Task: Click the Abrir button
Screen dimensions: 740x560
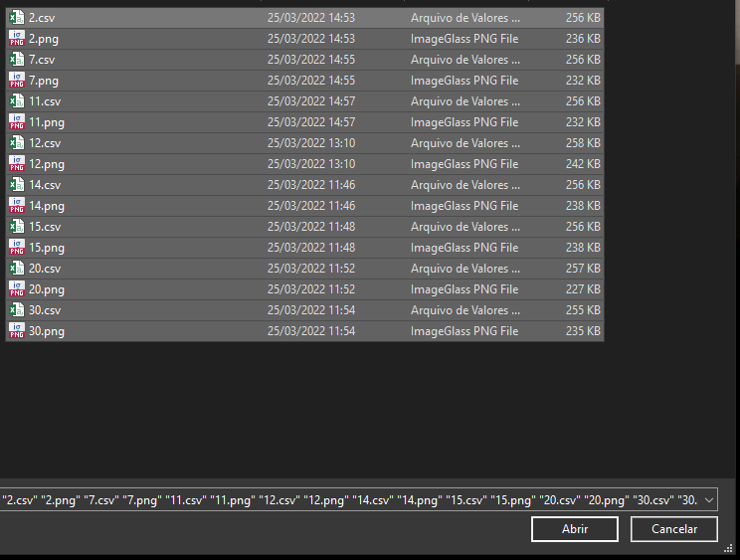Action: click(575, 529)
